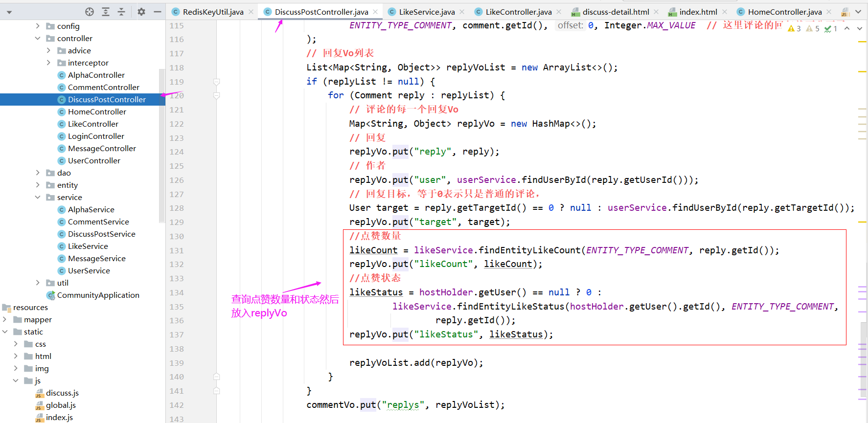Switch to RedisKeyUtil.java tab
868x423 pixels.
213,12
